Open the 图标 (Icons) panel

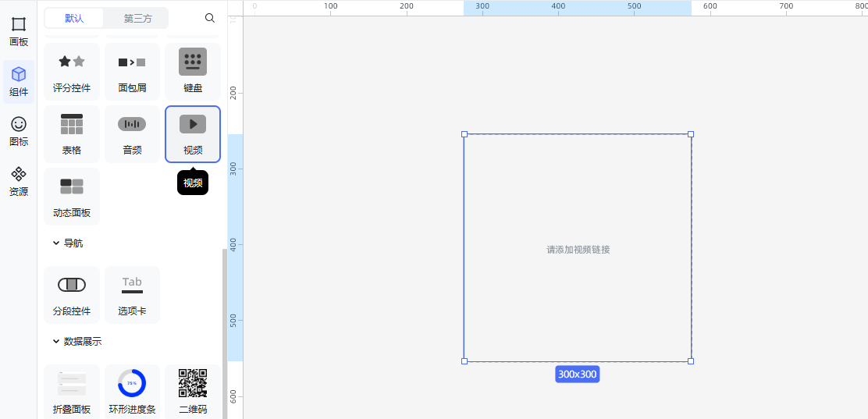click(x=19, y=131)
